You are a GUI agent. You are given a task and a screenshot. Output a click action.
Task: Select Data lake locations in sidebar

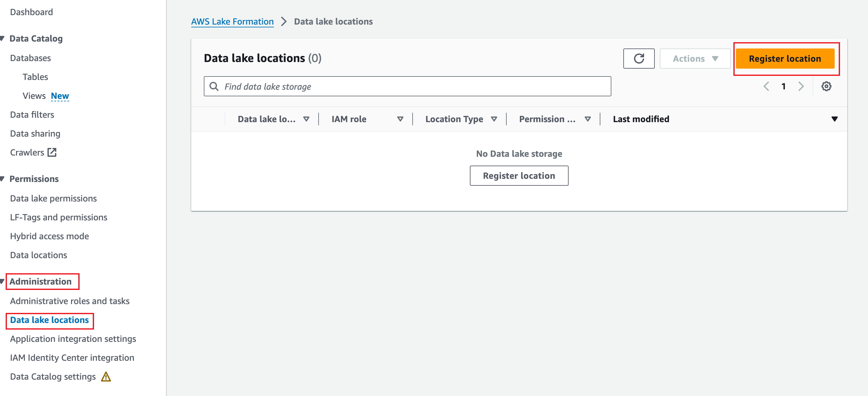pos(50,320)
